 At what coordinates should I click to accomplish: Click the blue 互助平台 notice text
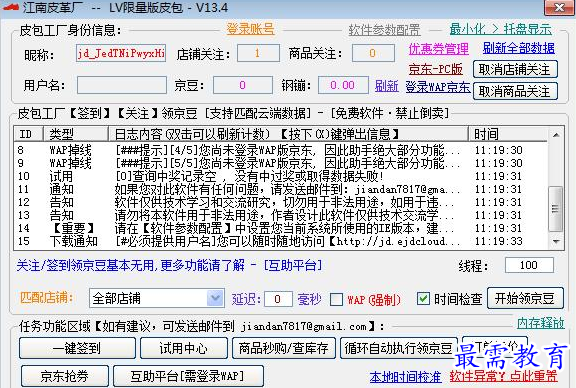[169, 265]
